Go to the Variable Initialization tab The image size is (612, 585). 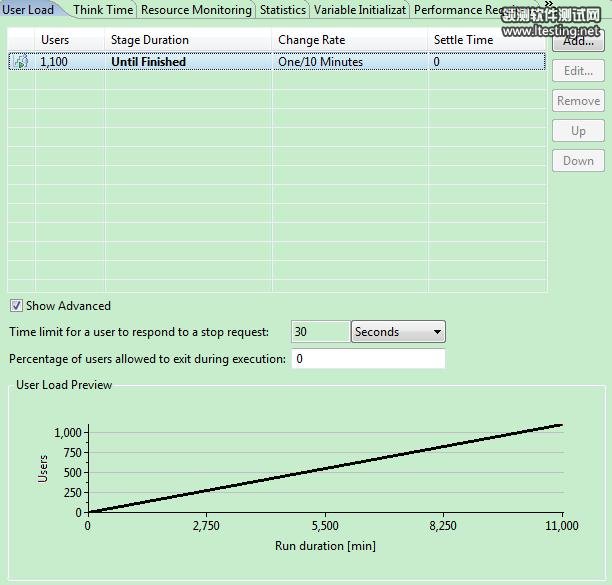coord(359,10)
